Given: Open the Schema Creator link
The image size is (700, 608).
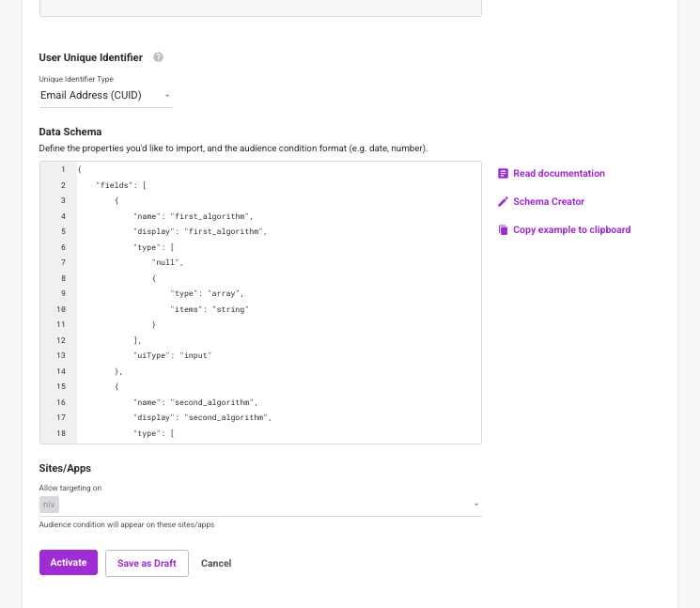Looking at the screenshot, I should [549, 202].
